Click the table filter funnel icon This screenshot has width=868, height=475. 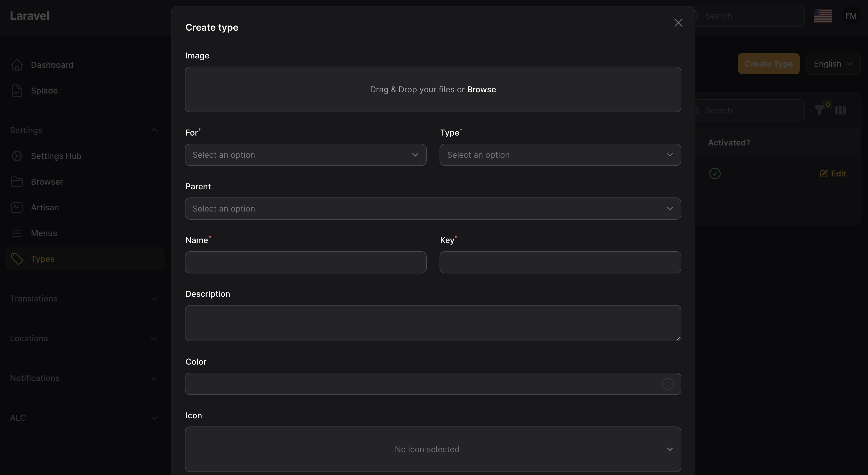coord(820,110)
